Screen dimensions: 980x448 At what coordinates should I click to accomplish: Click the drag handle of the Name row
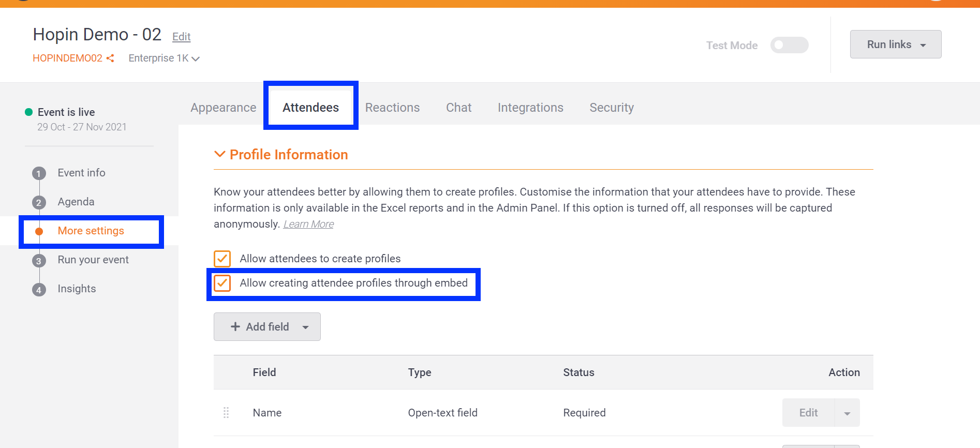point(226,412)
